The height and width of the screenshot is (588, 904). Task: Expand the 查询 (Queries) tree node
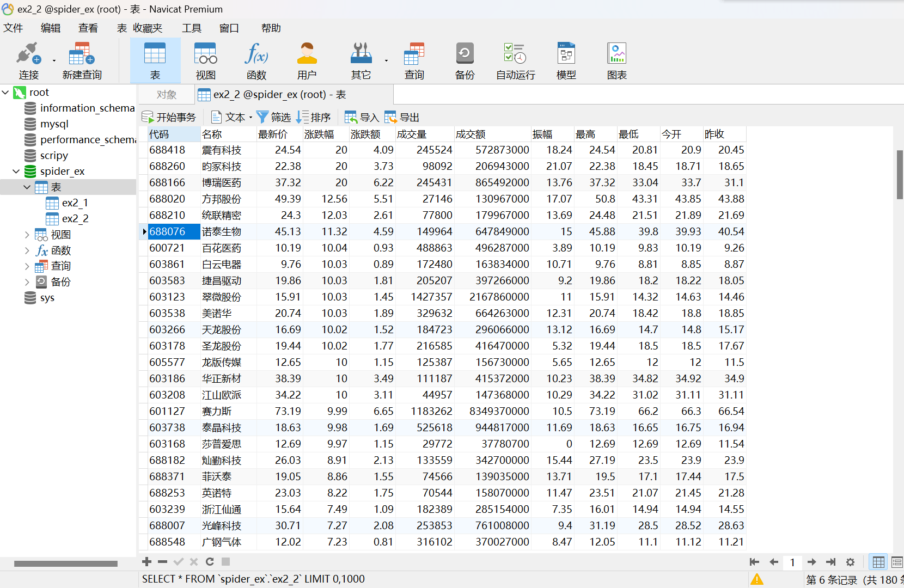(27, 266)
